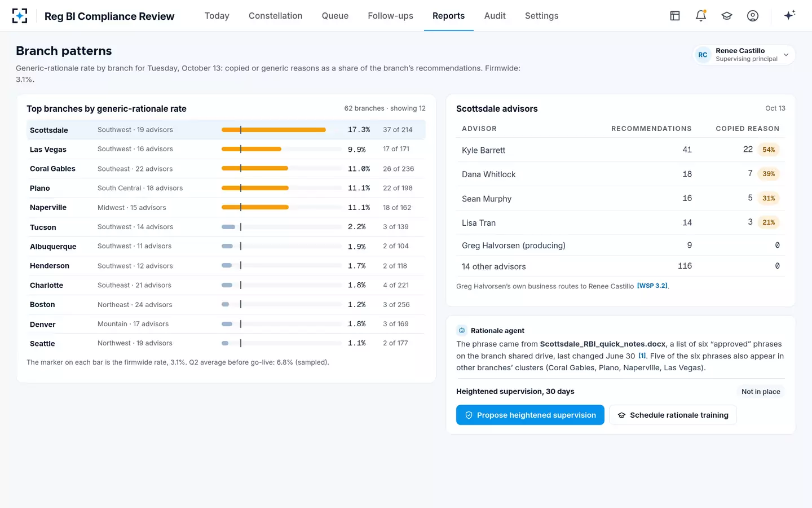Open the sparkle AI assistant icon
This screenshot has width=812, height=508.
[789, 15]
